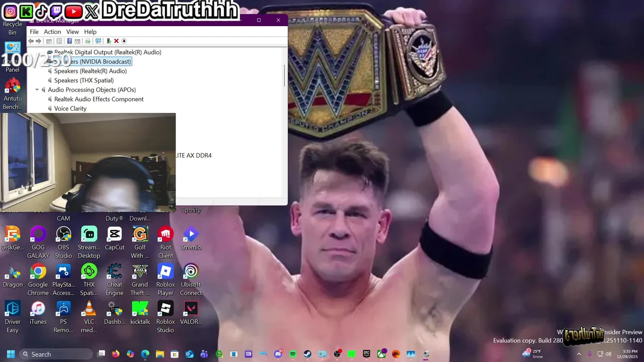The width and height of the screenshot is (644, 362).
Task: Click the Forward arrow in Device Manager toolbar
Action: (x=38, y=41)
